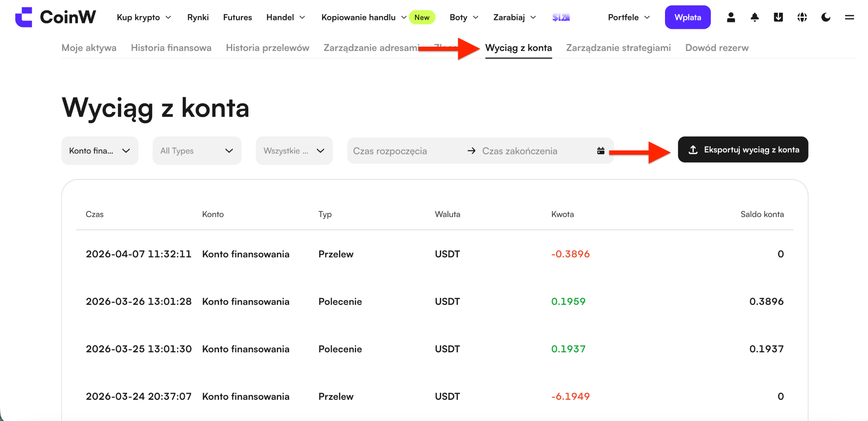The width and height of the screenshot is (868, 421).
Task: Expand the Boty menu
Action: pos(464,17)
